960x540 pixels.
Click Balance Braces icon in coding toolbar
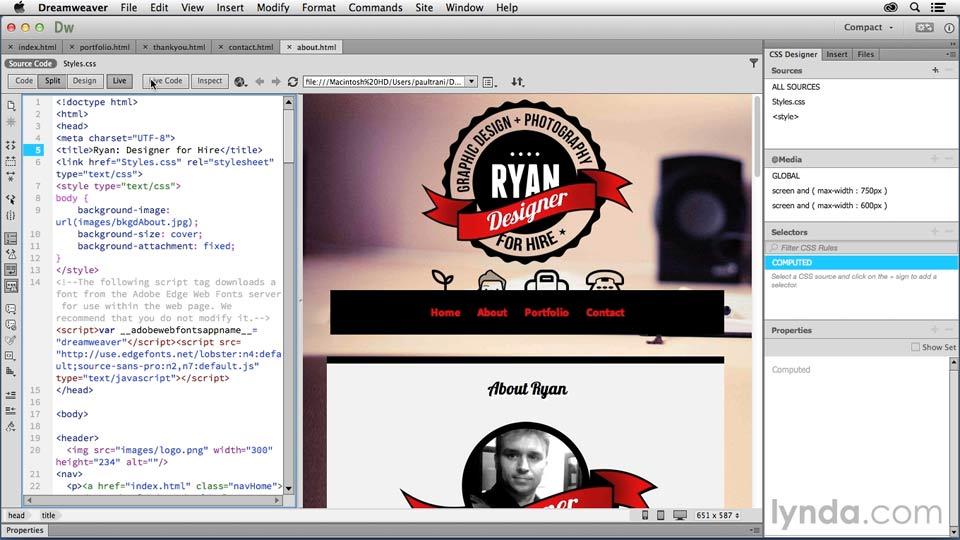[x=11, y=216]
